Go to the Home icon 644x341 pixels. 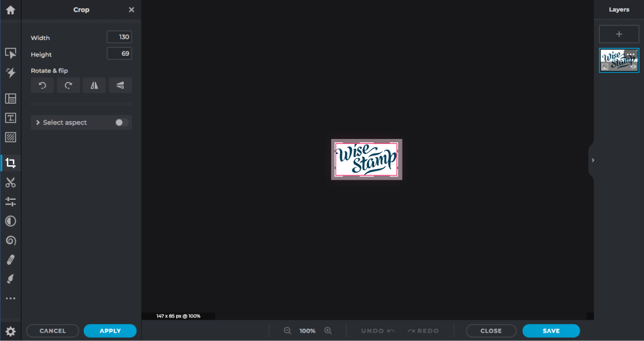point(10,10)
